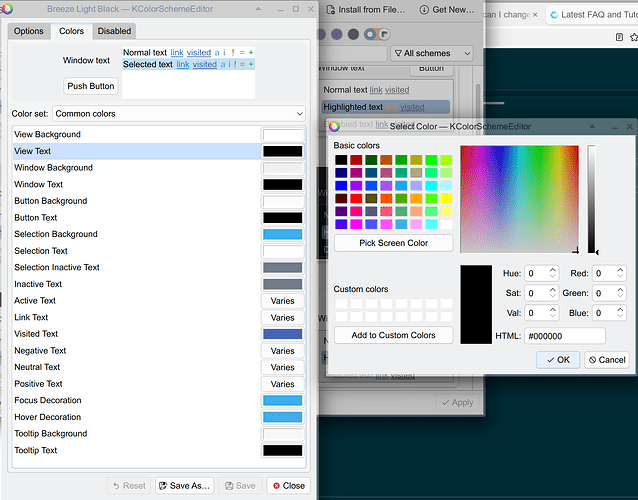Open the Disabled tab
The height and width of the screenshot is (500, 638).
114,31
